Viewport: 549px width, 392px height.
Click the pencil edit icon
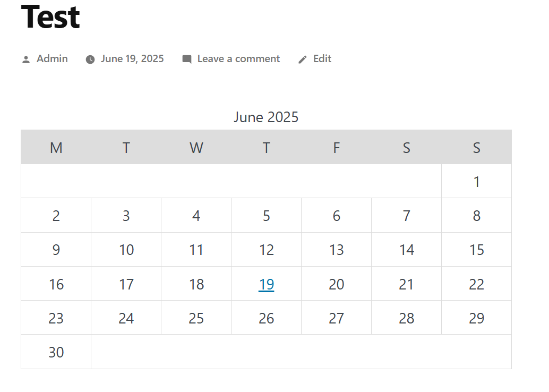tap(303, 59)
